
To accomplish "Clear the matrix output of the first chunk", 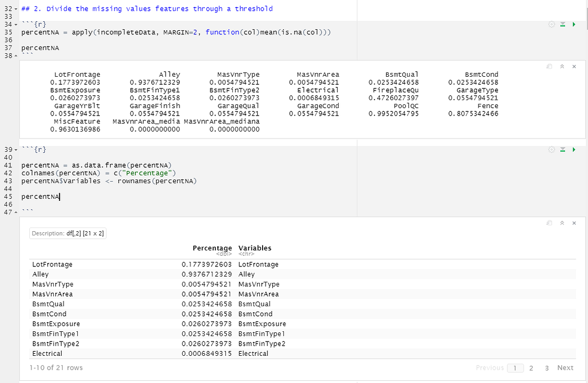I will [574, 66].
